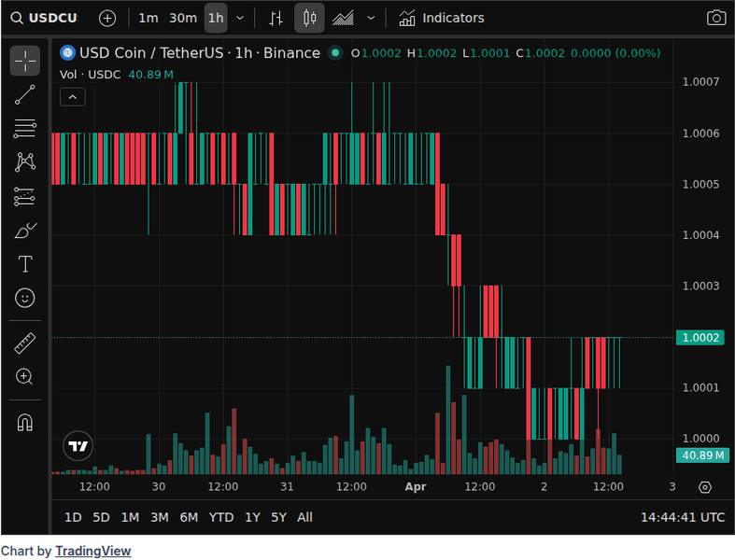Click price scale value 1.0000

[x=700, y=439]
